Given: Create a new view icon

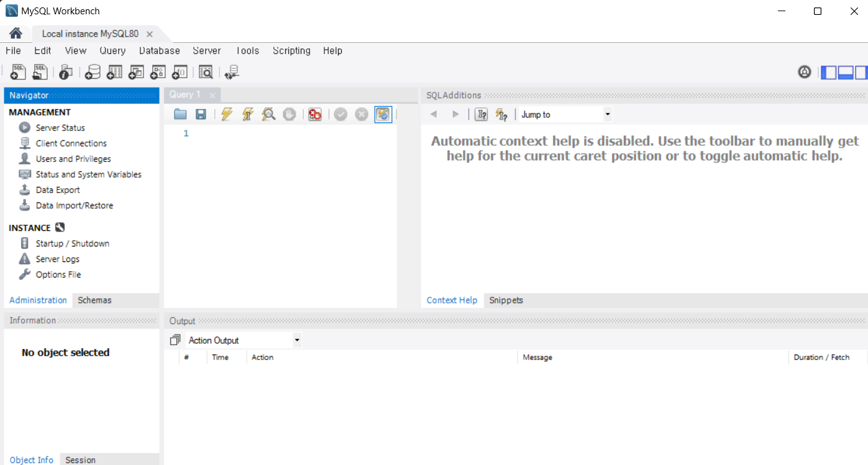Looking at the screenshot, I should click(x=136, y=73).
